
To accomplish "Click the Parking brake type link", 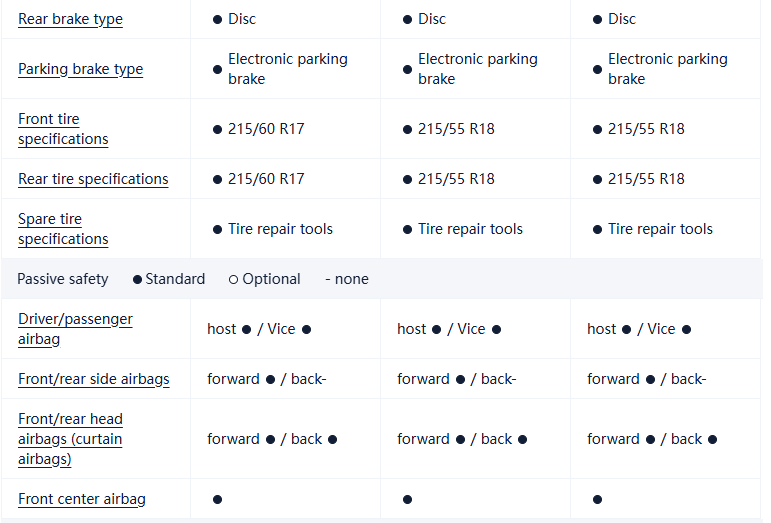I will [x=80, y=69].
